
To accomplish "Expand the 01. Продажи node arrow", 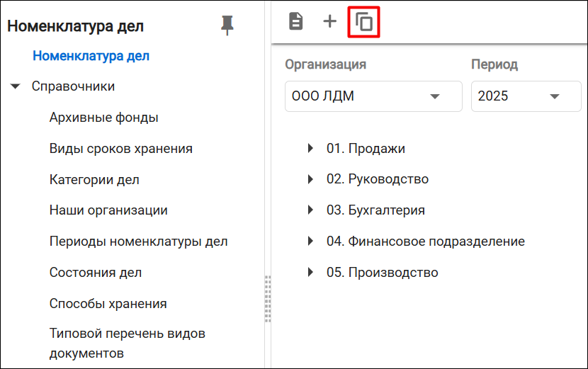I will (x=310, y=148).
